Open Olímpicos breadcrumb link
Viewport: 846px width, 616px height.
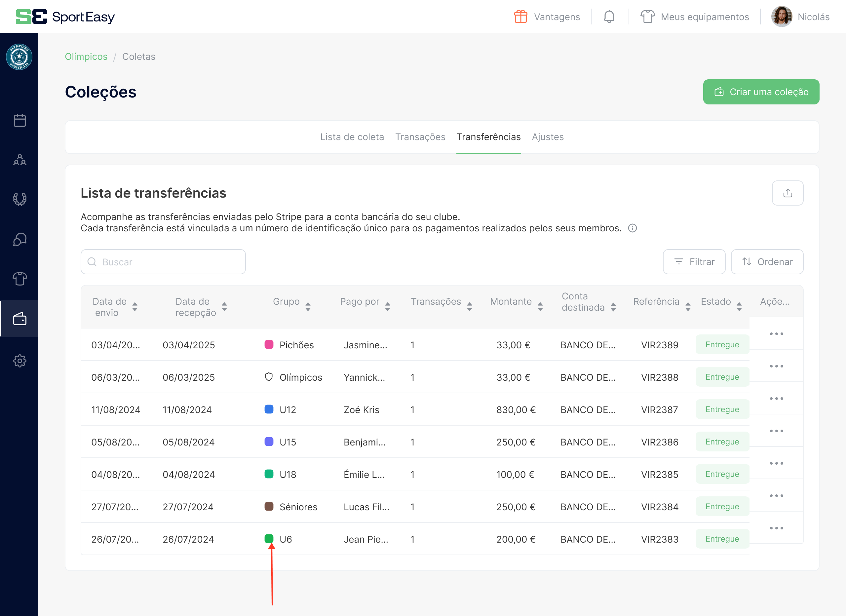86,56
